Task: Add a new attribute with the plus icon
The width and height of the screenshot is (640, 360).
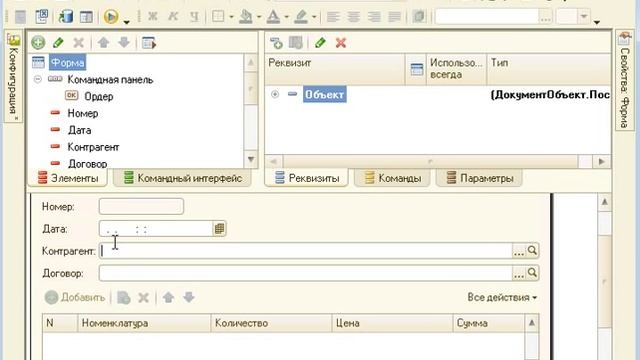Action: click(x=276, y=42)
